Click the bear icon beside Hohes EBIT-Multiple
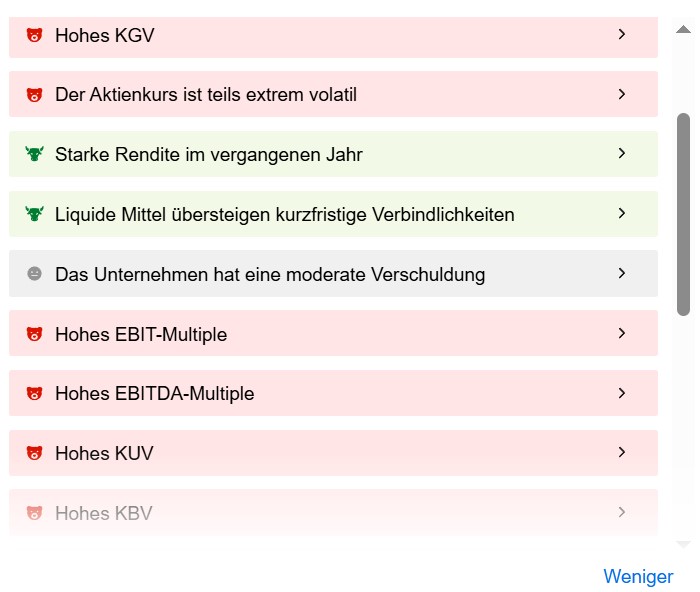700x592 pixels. (x=34, y=334)
